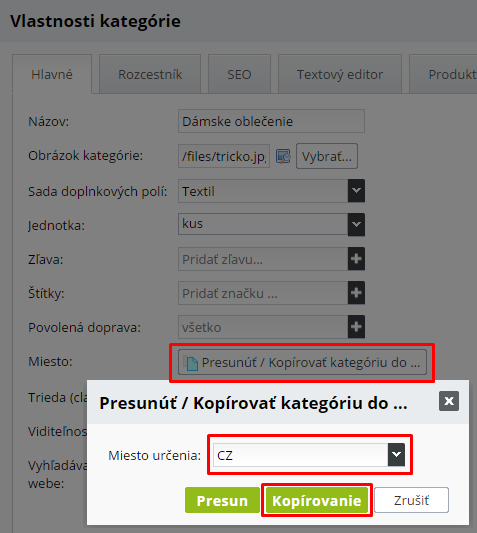Click the plus icon in Štítky field
Viewport: 477px width, 533px height.
pos(356,293)
